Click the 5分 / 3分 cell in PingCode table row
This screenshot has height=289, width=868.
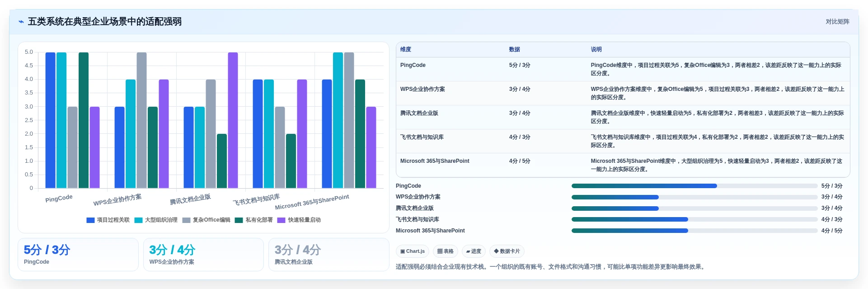[520, 66]
